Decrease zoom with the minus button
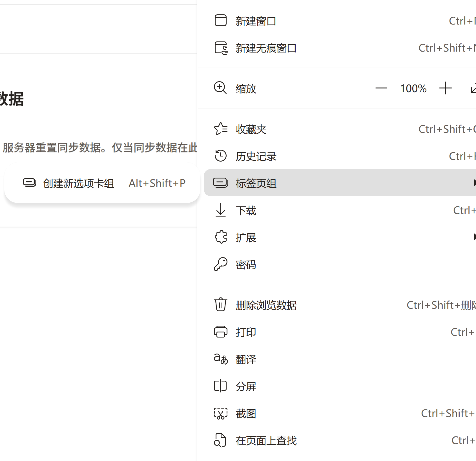476x461 pixels. (x=381, y=88)
